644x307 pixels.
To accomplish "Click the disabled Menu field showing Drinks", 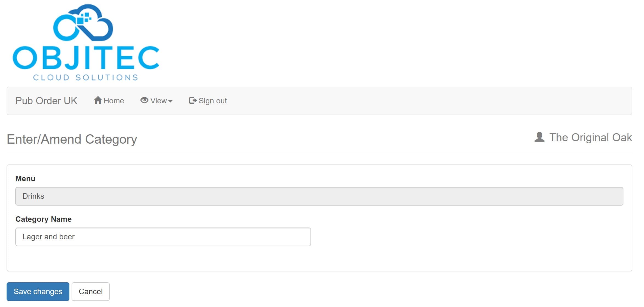I will click(319, 196).
